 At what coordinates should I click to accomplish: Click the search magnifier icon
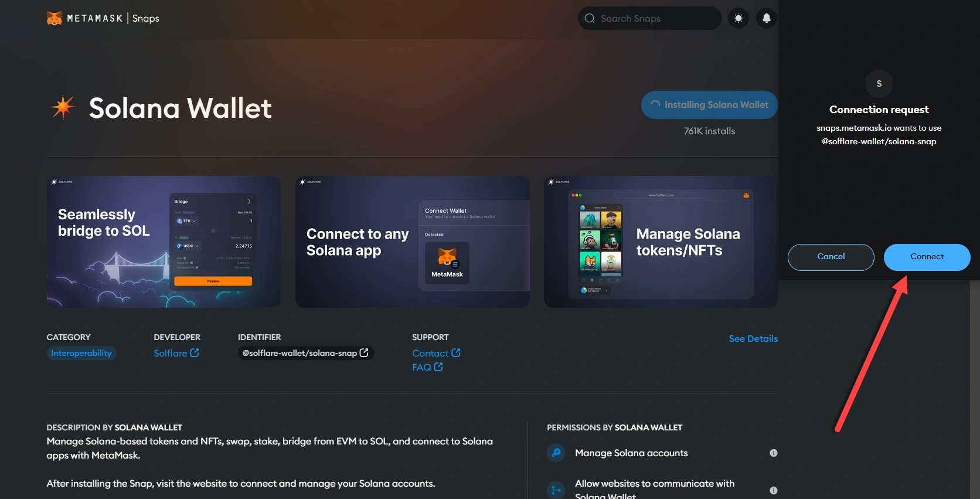[x=590, y=18]
